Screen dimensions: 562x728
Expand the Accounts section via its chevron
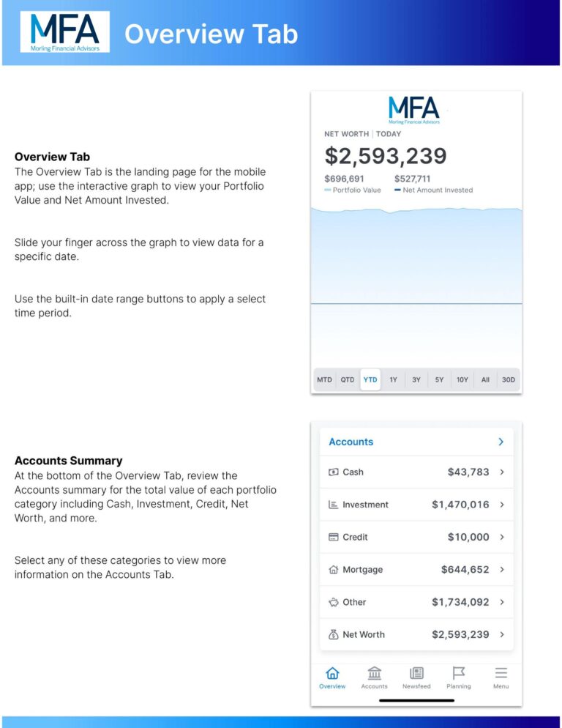click(x=501, y=442)
